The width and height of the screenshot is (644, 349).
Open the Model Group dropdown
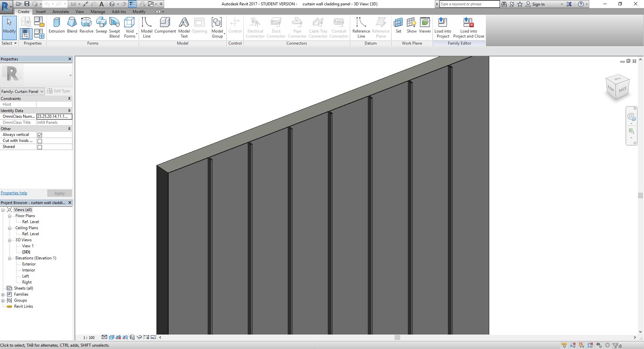click(x=217, y=28)
